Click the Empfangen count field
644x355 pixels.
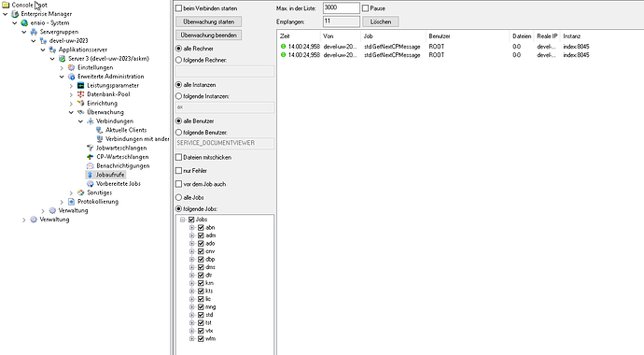[342, 21]
